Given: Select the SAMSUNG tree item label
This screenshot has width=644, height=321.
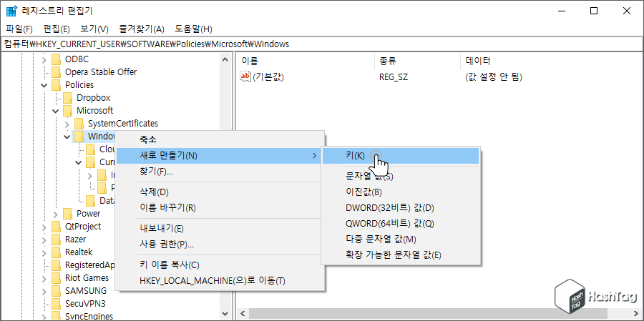Looking at the screenshot, I should (x=85, y=291).
